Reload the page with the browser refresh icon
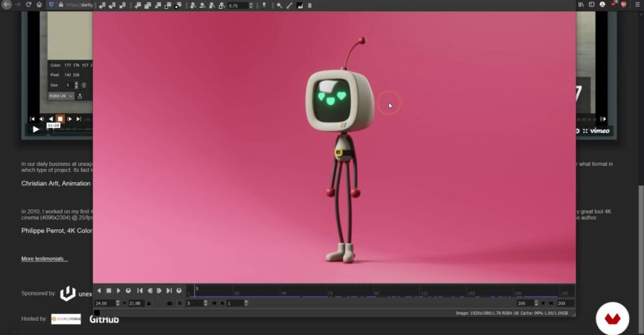644x335 pixels. [x=28, y=4]
